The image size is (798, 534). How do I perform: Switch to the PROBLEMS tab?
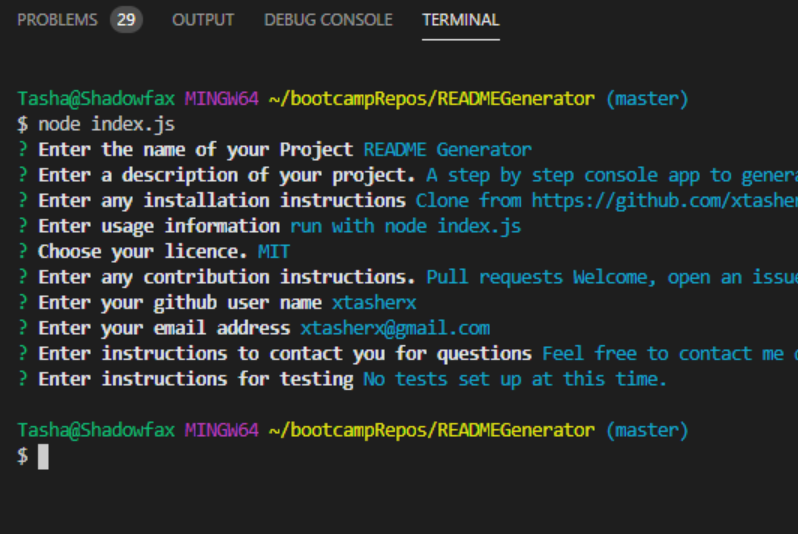(x=57, y=20)
